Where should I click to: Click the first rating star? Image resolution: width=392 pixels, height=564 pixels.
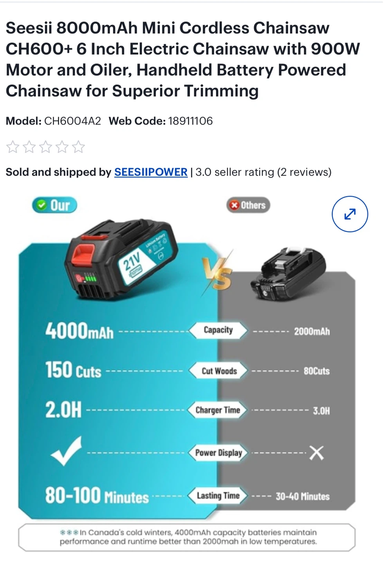tap(13, 147)
